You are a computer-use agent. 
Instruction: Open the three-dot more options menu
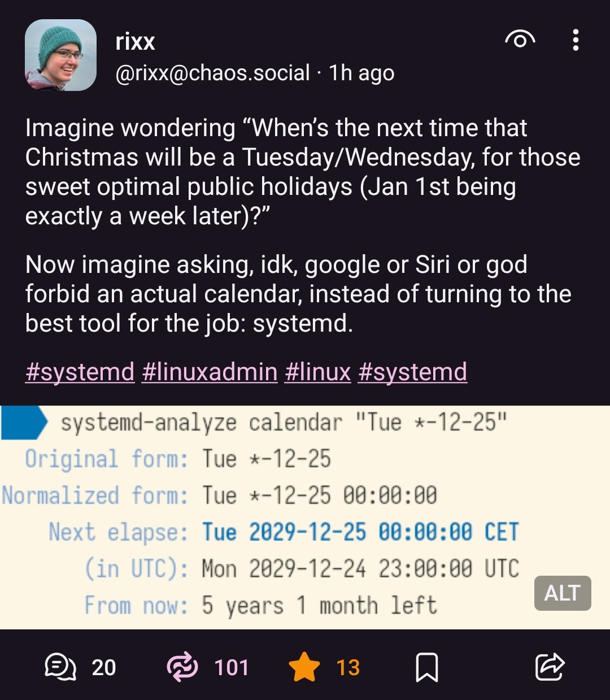[575, 40]
